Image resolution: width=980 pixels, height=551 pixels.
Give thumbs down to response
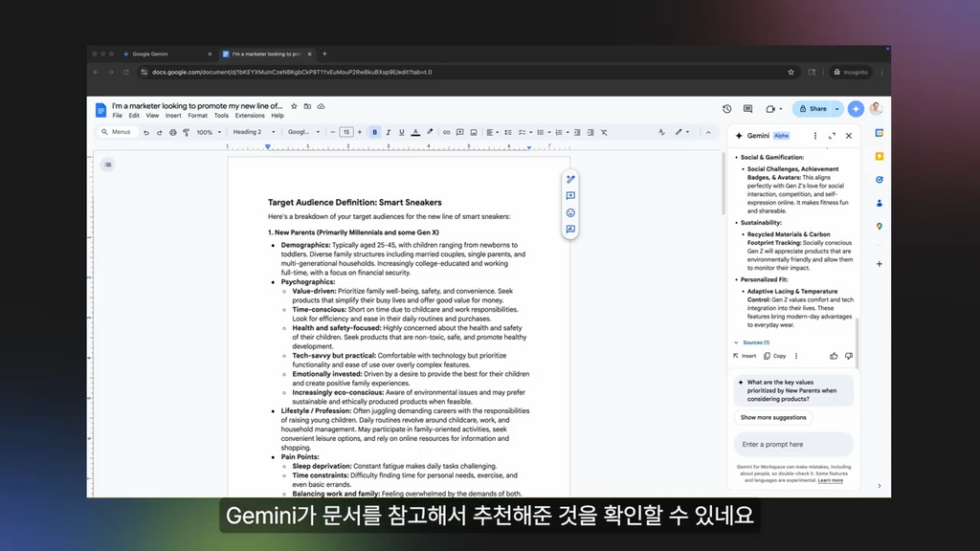pyautogui.click(x=849, y=356)
